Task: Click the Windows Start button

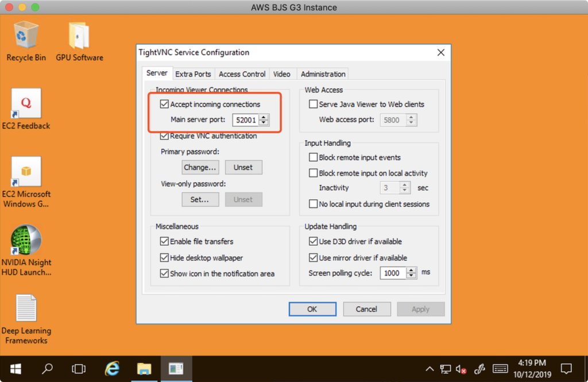Action: click(x=16, y=368)
